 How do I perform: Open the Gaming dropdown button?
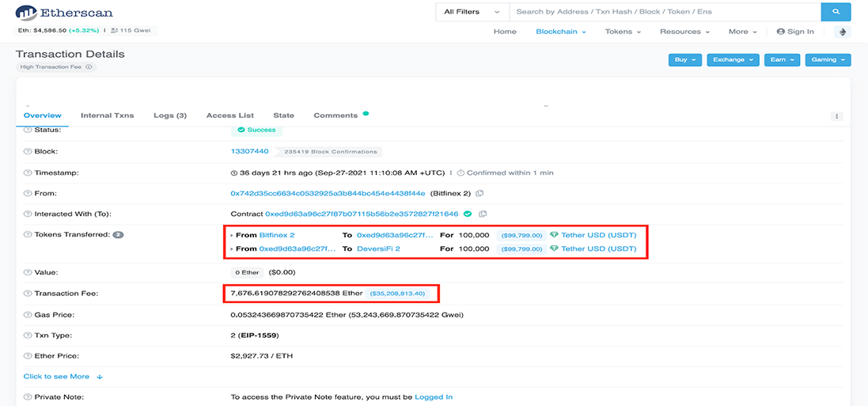[828, 60]
